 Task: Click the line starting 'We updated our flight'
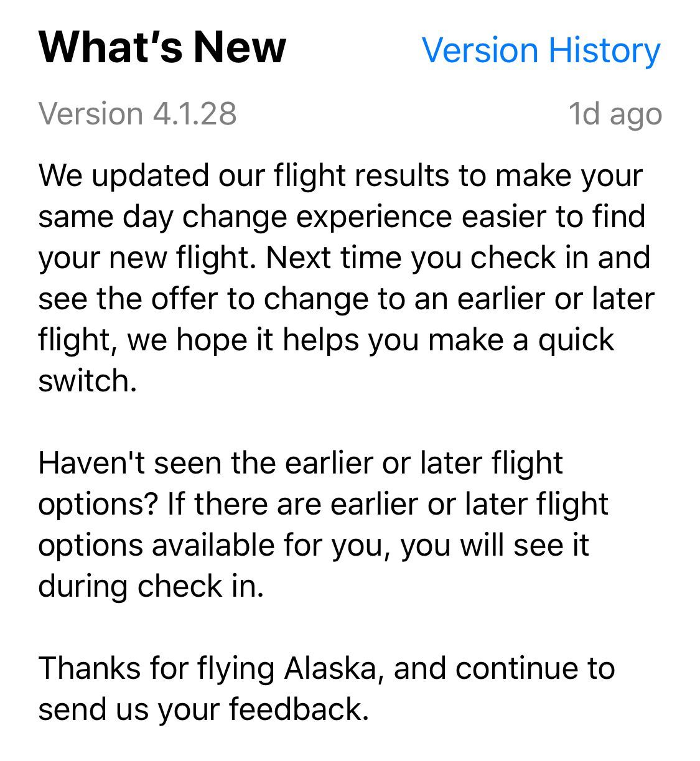point(340,175)
